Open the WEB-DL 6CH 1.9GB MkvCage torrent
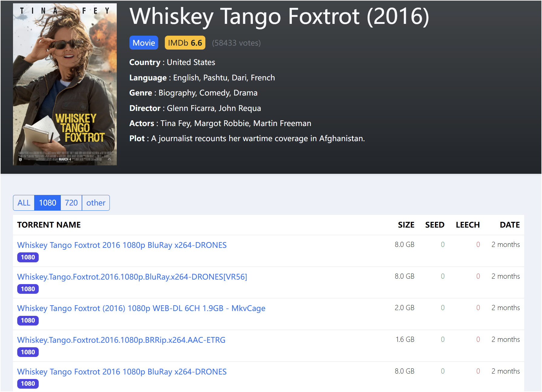The width and height of the screenshot is (542, 392). click(x=141, y=308)
